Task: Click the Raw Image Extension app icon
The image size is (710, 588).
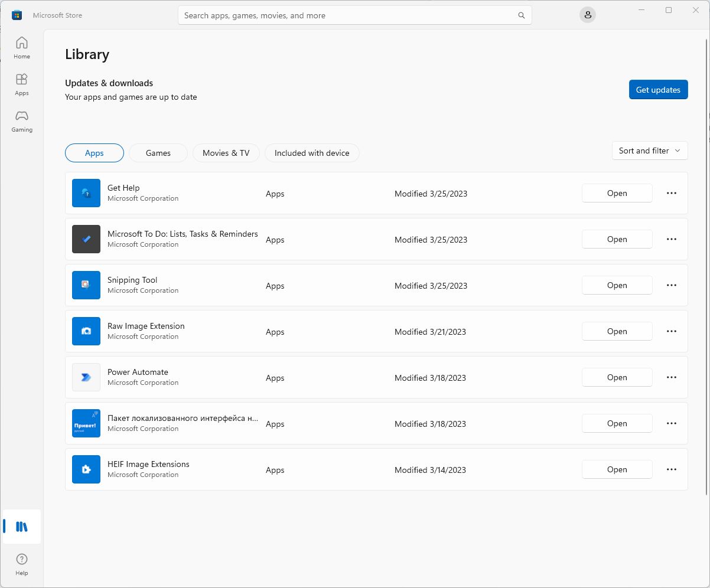Action: coord(86,331)
